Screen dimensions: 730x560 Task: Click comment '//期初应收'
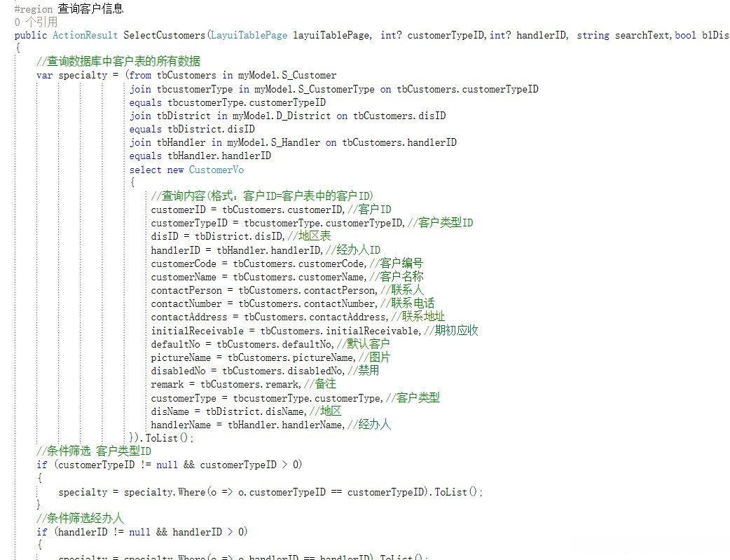[x=451, y=331]
